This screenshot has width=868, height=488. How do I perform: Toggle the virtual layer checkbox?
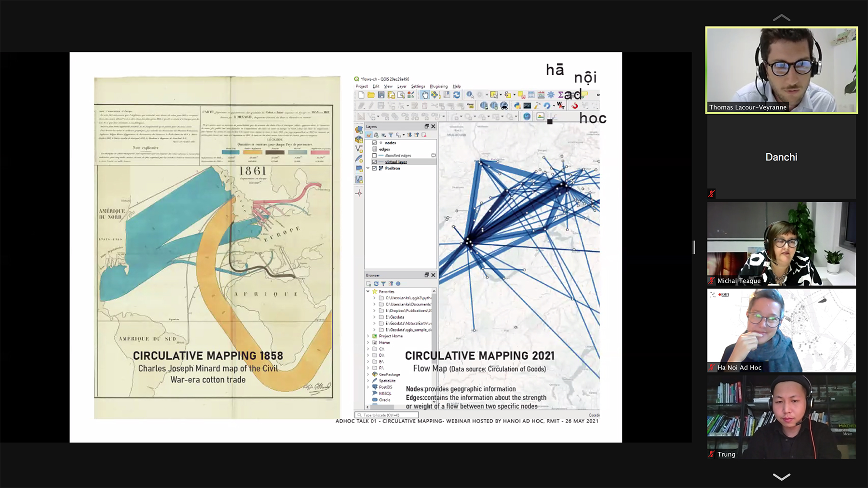[374, 162]
